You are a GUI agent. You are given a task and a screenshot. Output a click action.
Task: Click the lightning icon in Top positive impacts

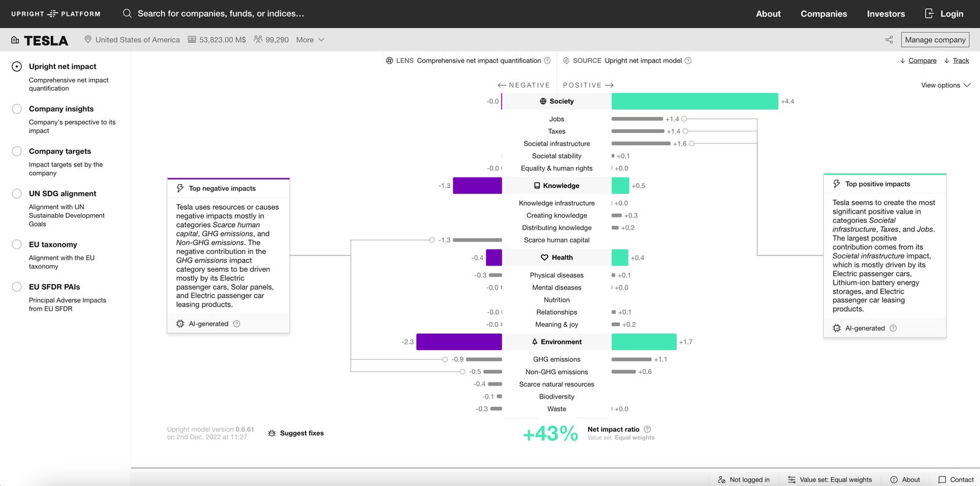coord(837,184)
